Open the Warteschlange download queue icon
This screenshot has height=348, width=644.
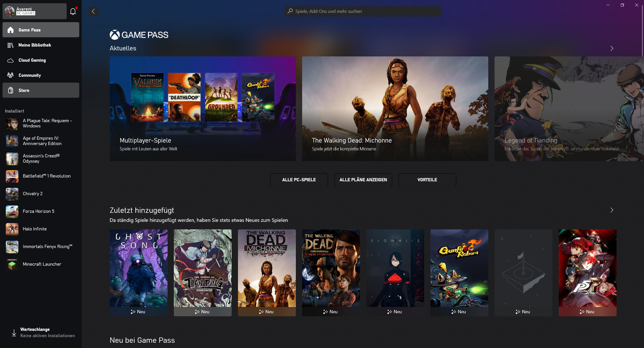point(14,332)
